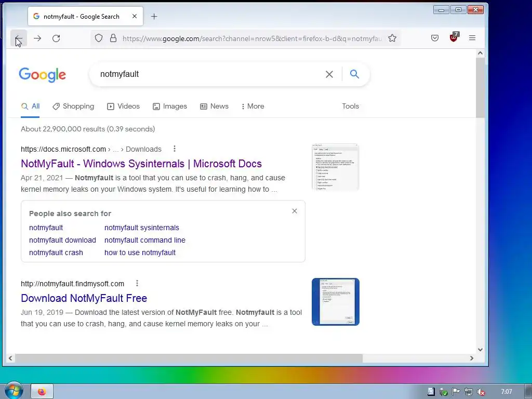Clear the search box with X icon
The width and height of the screenshot is (532, 399).
(329, 74)
